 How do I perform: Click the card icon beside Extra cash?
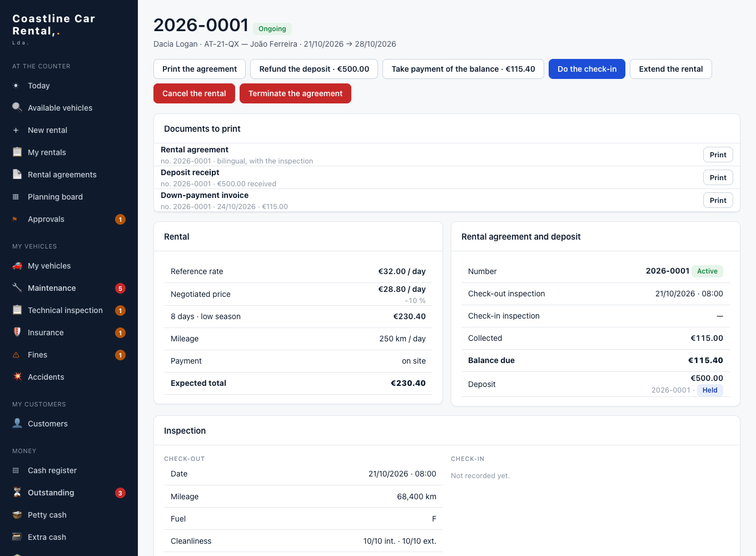click(x=17, y=537)
